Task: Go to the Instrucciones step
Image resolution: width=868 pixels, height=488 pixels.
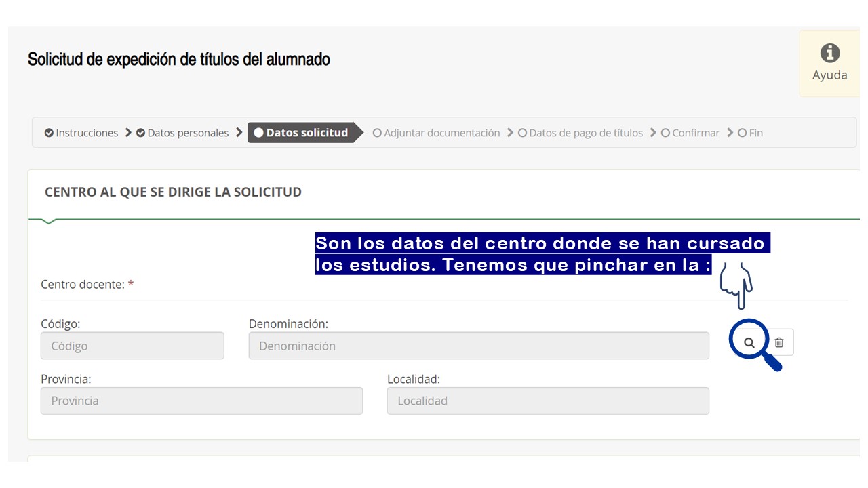Action: 81,133
